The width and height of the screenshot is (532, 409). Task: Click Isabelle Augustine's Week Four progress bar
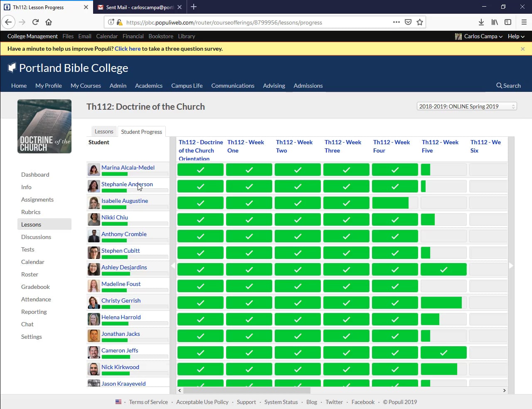click(x=395, y=203)
